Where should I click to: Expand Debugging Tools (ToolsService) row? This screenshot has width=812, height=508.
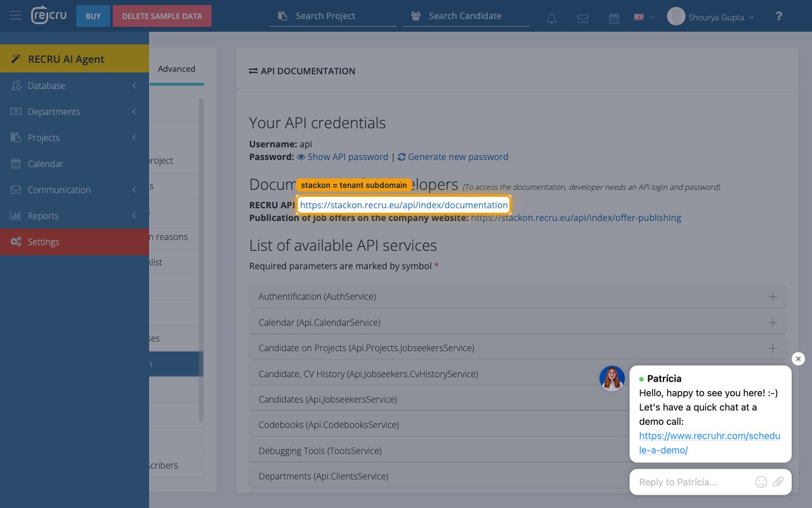coord(518,451)
